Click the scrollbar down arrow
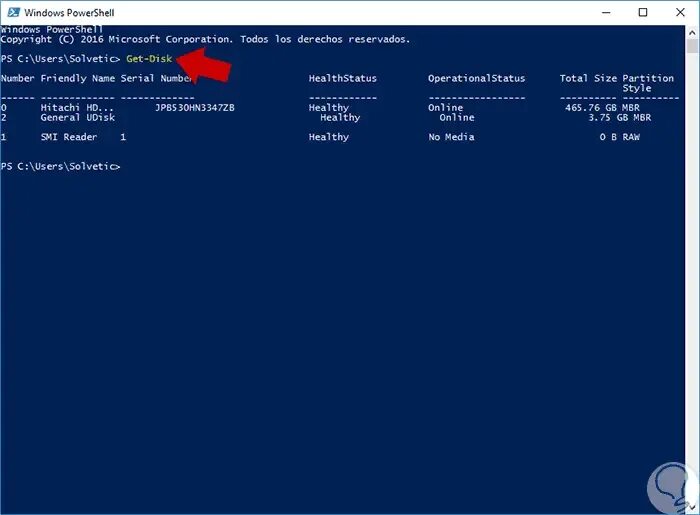Image resolution: width=700 pixels, height=515 pixels. click(692, 507)
